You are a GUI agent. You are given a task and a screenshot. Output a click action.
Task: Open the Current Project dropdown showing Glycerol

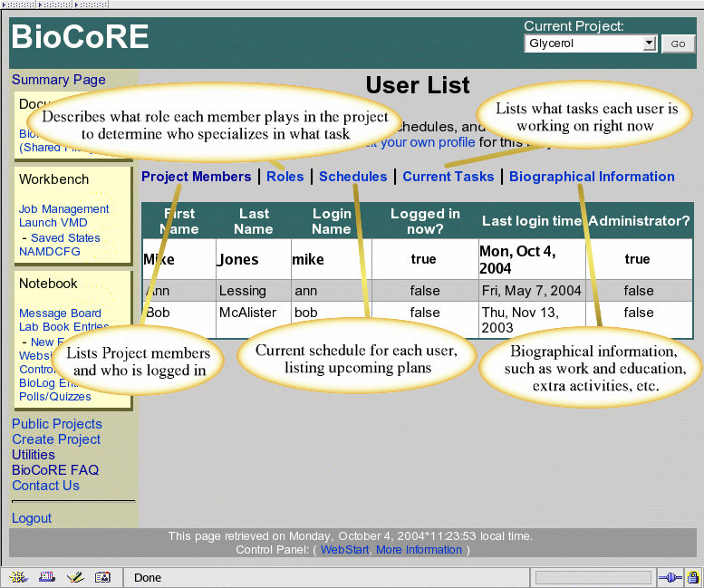click(590, 43)
